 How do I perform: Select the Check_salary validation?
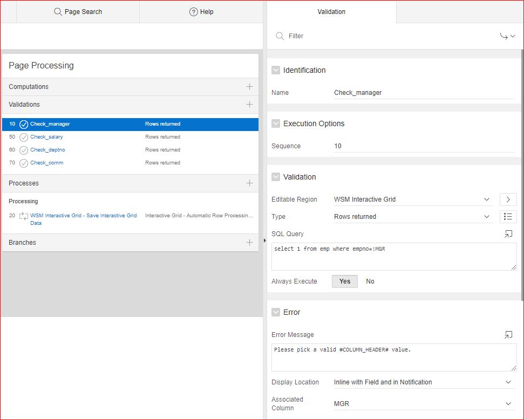tap(46, 137)
